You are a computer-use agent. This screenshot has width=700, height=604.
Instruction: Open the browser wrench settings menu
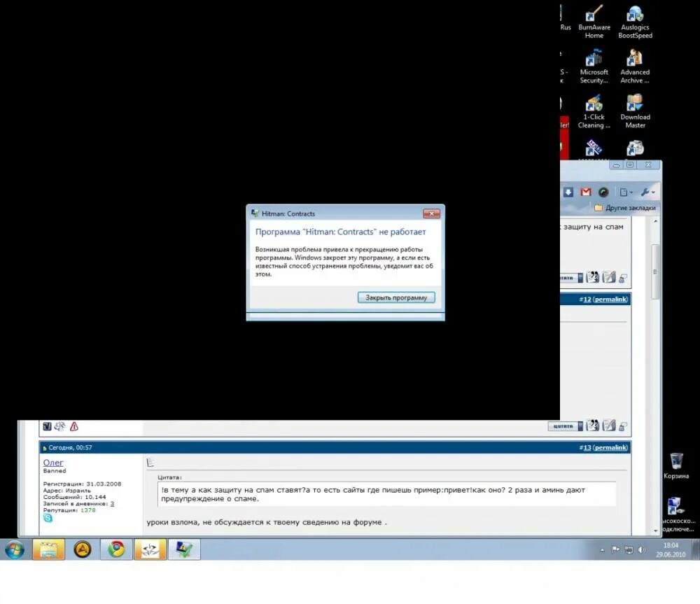(647, 192)
